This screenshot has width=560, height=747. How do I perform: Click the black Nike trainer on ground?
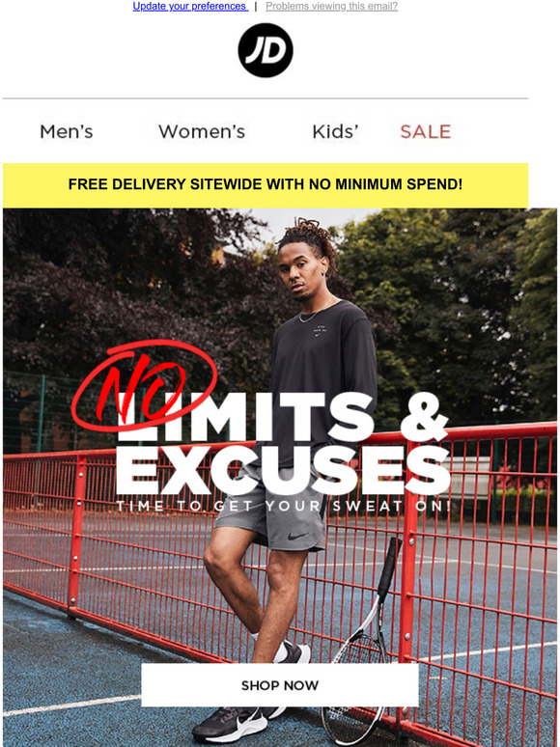[x=230, y=724]
